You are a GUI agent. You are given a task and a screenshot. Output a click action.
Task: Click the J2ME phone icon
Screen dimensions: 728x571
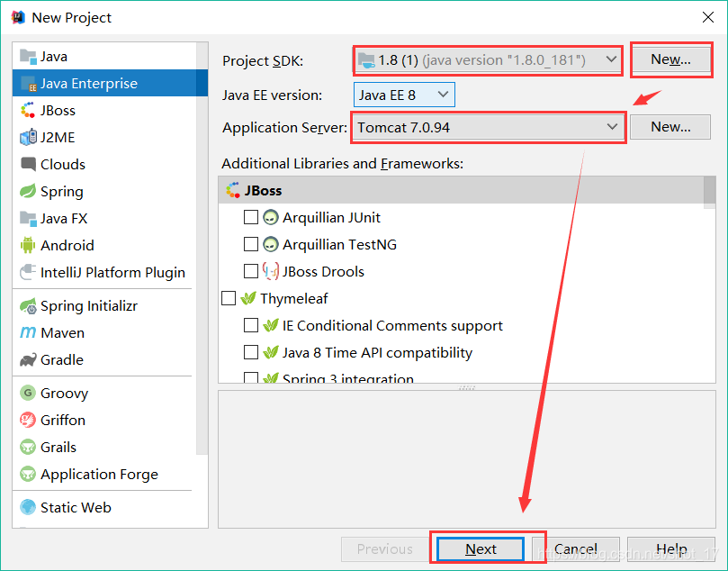28,138
